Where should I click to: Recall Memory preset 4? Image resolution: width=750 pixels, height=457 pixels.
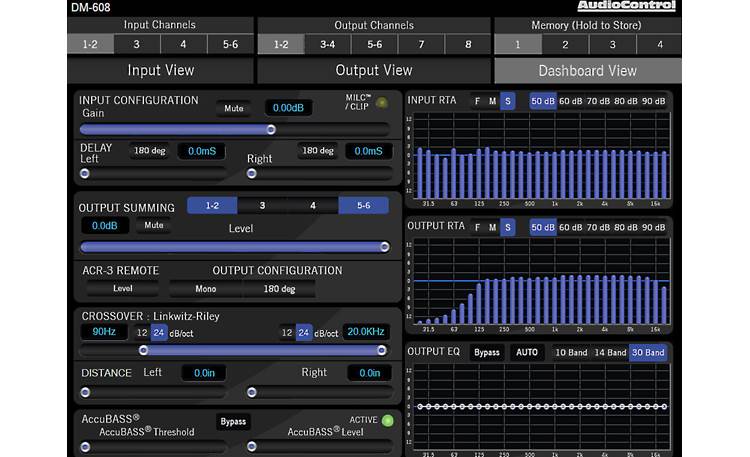pyautogui.click(x=660, y=45)
